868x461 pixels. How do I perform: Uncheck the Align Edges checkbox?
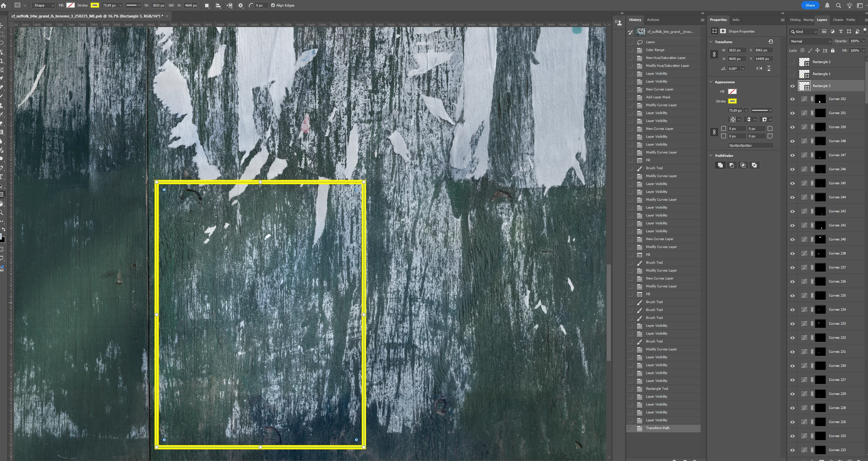click(x=273, y=5)
